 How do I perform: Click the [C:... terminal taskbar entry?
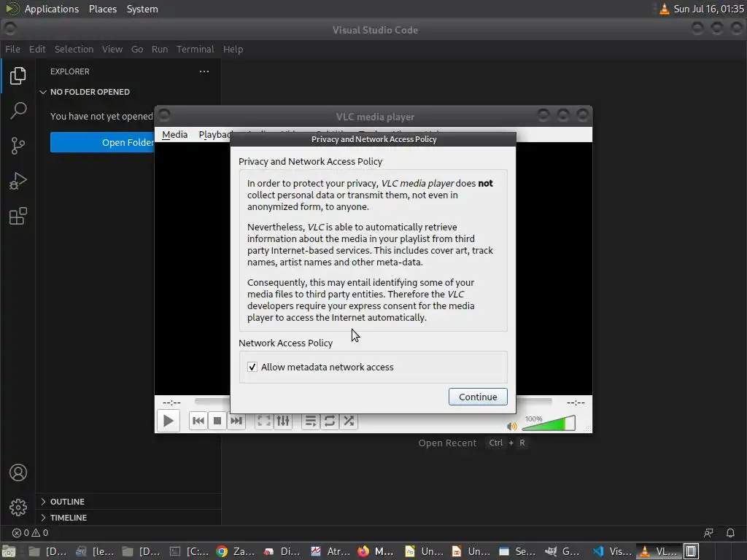tap(189, 551)
